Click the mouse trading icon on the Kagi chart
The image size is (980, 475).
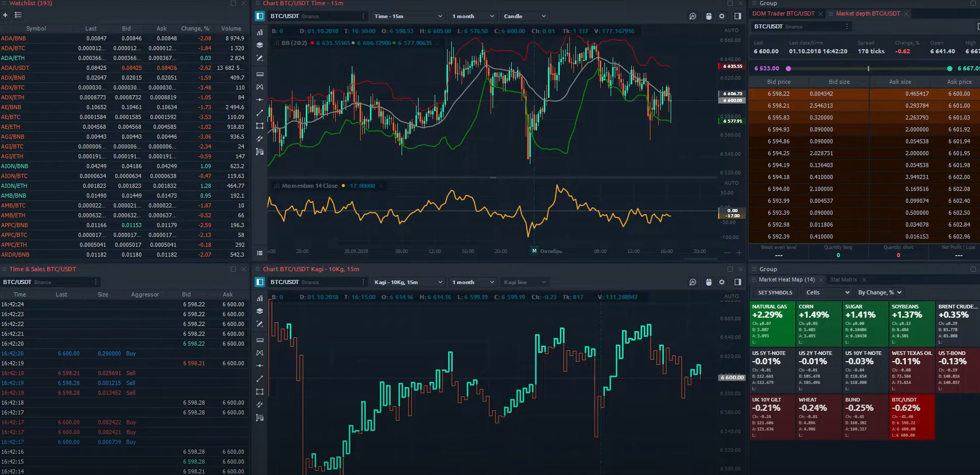[x=708, y=282]
